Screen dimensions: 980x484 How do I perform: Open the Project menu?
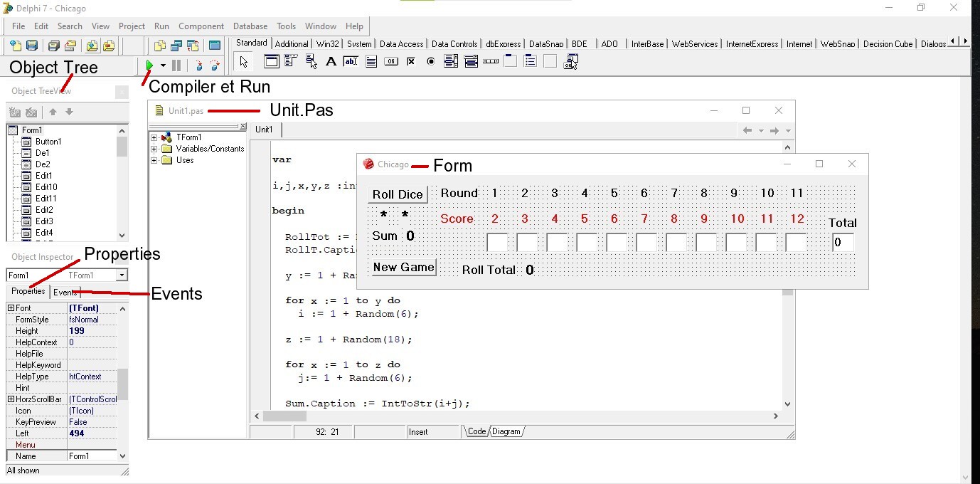(132, 26)
